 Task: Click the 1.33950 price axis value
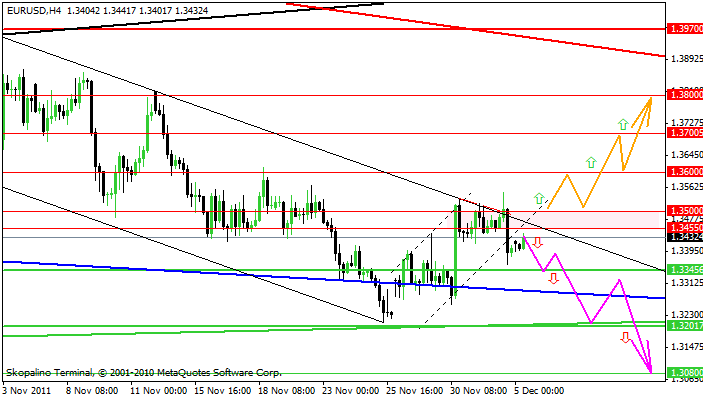687,251
